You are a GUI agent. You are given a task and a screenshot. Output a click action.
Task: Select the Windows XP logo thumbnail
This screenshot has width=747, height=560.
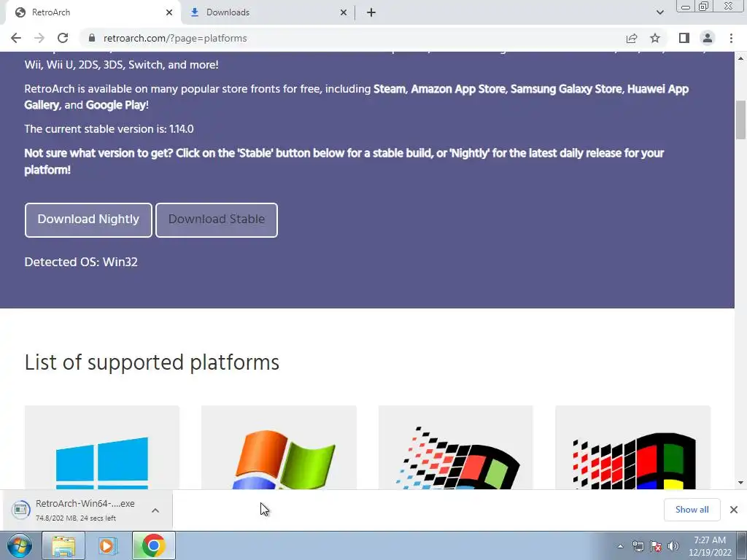(279, 448)
